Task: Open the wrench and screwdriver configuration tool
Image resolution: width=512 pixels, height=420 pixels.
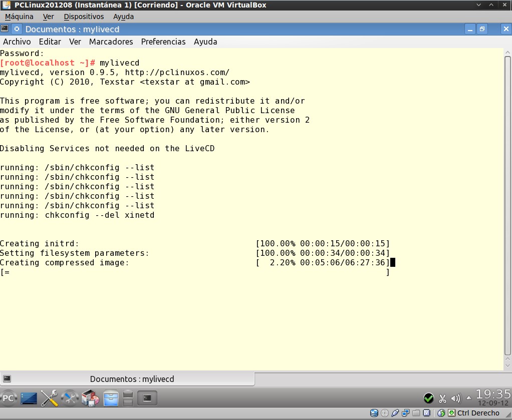Action: click(49, 398)
